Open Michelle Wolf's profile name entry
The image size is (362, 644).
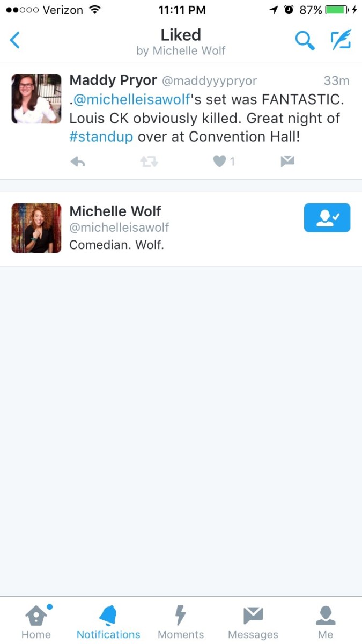click(x=115, y=211)
